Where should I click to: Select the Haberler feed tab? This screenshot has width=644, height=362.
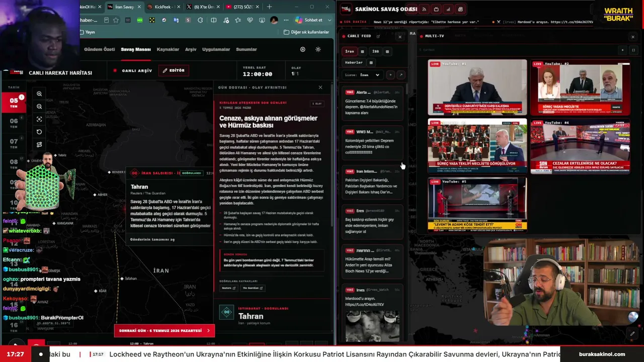tap(354, 62)
